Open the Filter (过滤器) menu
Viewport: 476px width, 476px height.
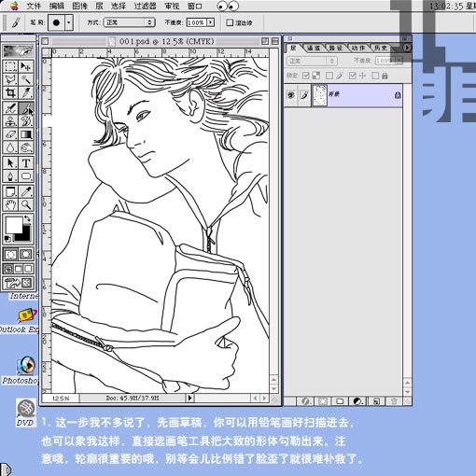coord(145,6)
